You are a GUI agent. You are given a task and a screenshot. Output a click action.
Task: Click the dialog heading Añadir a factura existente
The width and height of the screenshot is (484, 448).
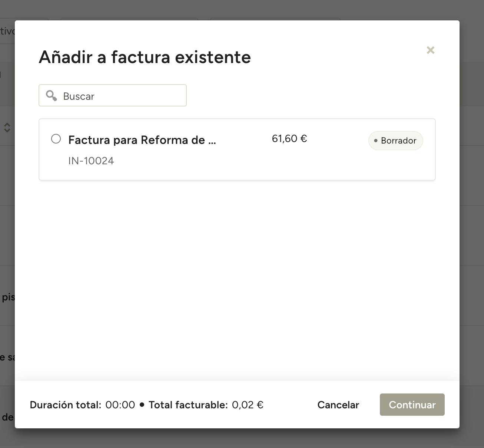click(145, 57)
